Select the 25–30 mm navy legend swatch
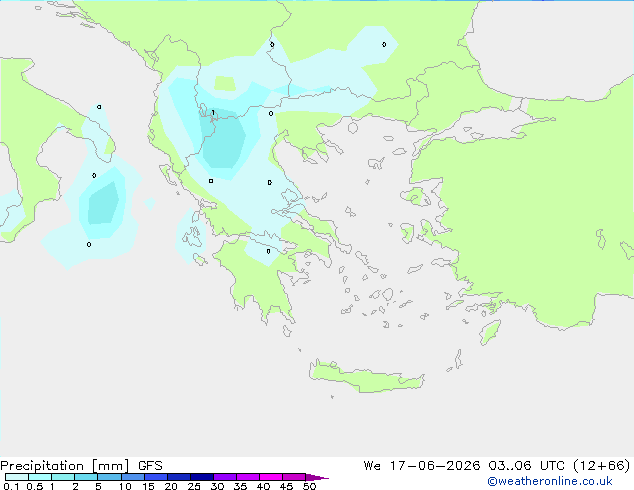 pyautogui.click(x=202, y=477)
